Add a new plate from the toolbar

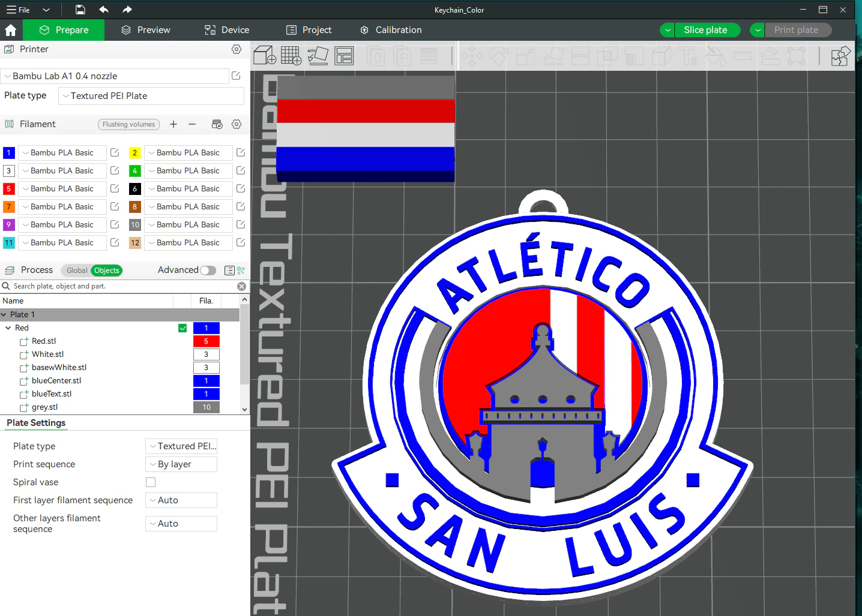291,56
